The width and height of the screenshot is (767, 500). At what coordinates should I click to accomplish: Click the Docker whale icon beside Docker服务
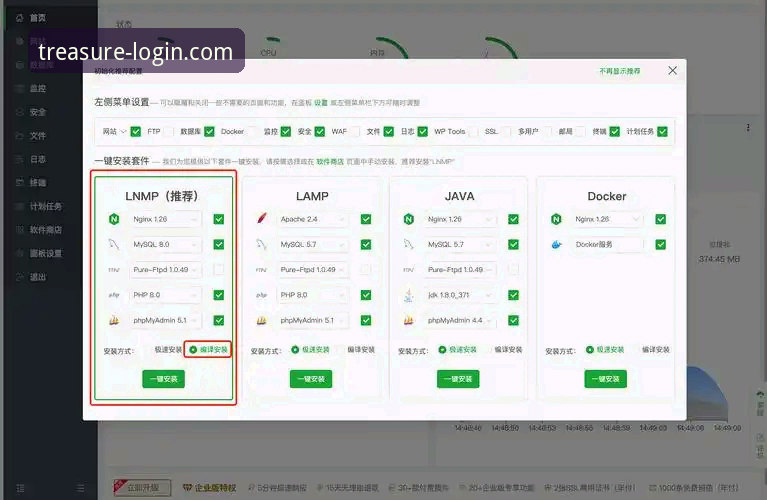[x=557, y=244]
